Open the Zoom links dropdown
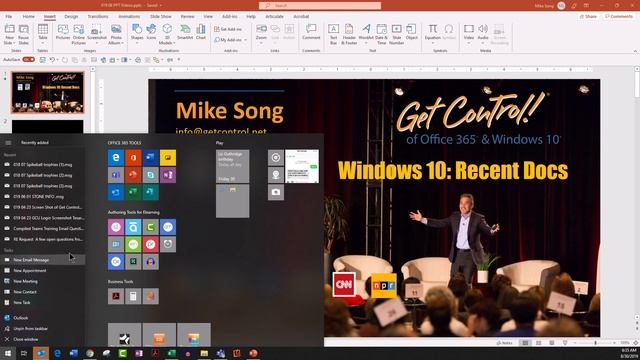The height and width of the screenshot is (360, 640). tap(261, 43)
